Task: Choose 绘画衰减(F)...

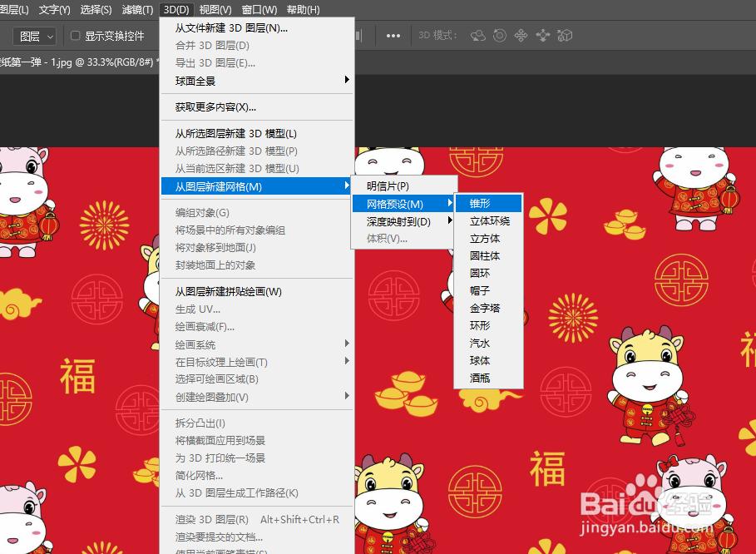Action: pos(257,326)
